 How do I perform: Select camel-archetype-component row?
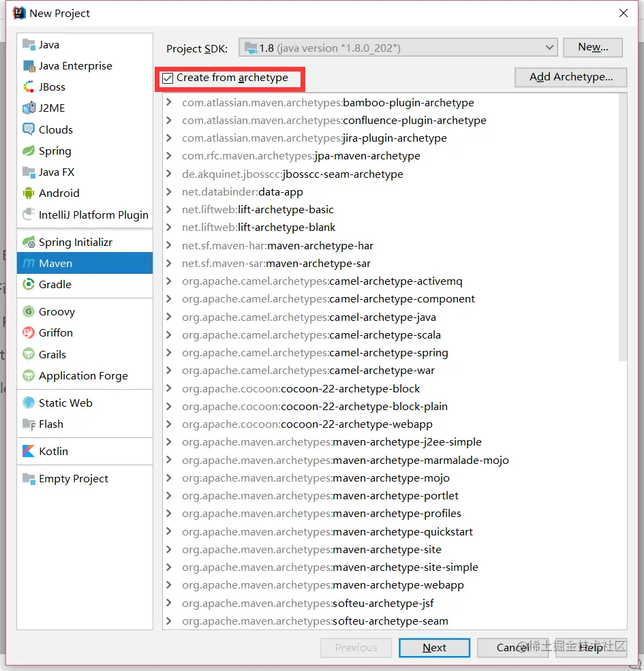(390, 298)
